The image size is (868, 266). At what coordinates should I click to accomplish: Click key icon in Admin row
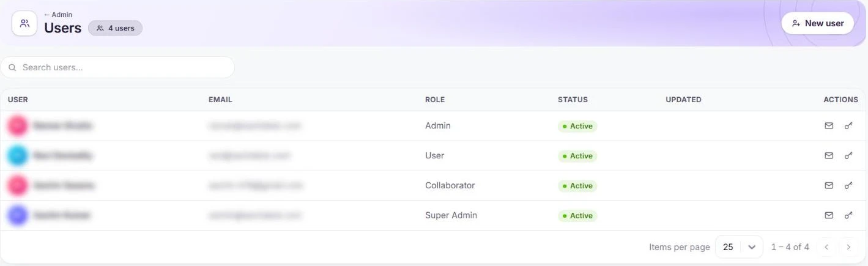(x=848, y=126)
